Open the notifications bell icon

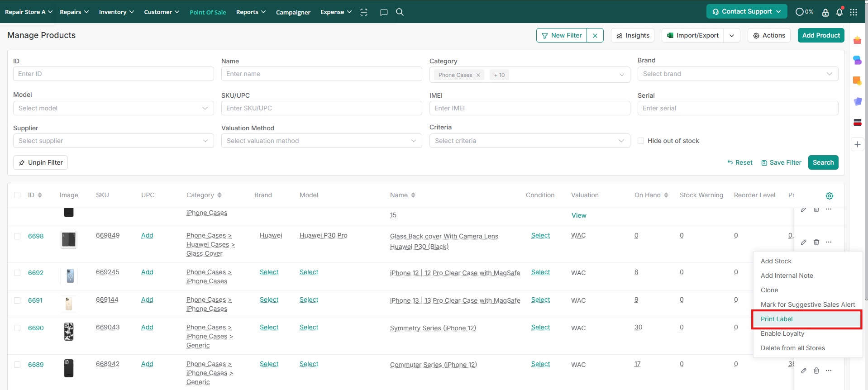click(x=839, y=12)
